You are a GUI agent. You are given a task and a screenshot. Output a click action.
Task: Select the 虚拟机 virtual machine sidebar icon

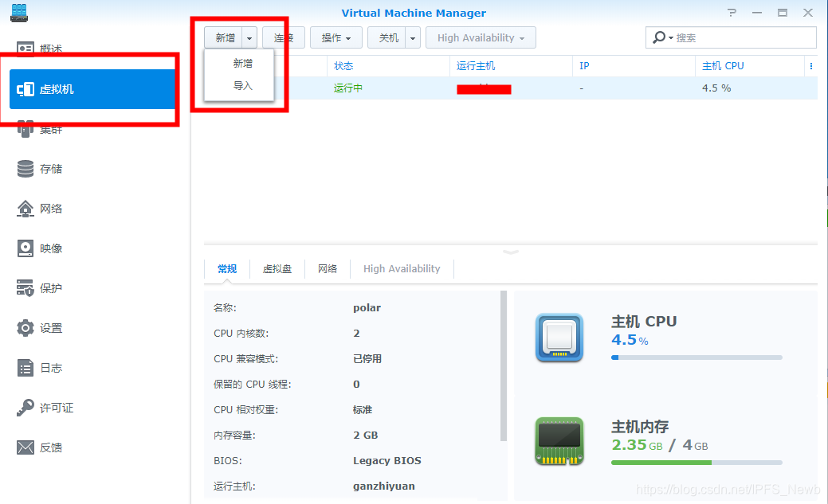[x=26, y=89]
